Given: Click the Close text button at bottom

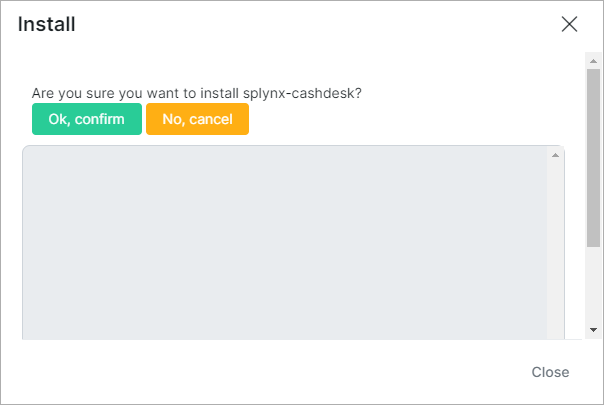Looking at the screenshot, I should pos(550,372).
